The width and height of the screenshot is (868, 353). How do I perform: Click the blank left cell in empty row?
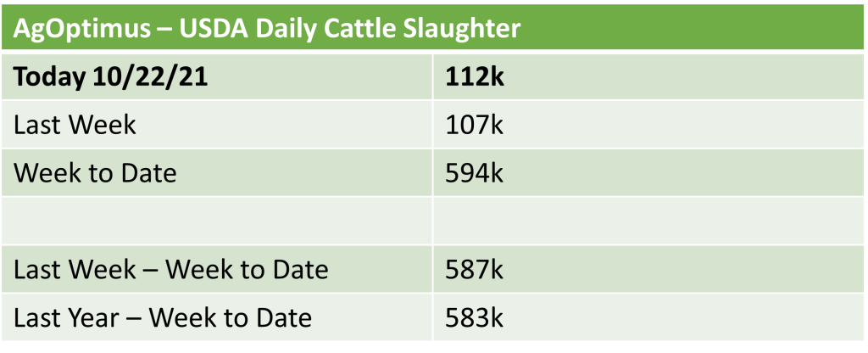coord(220,221)
